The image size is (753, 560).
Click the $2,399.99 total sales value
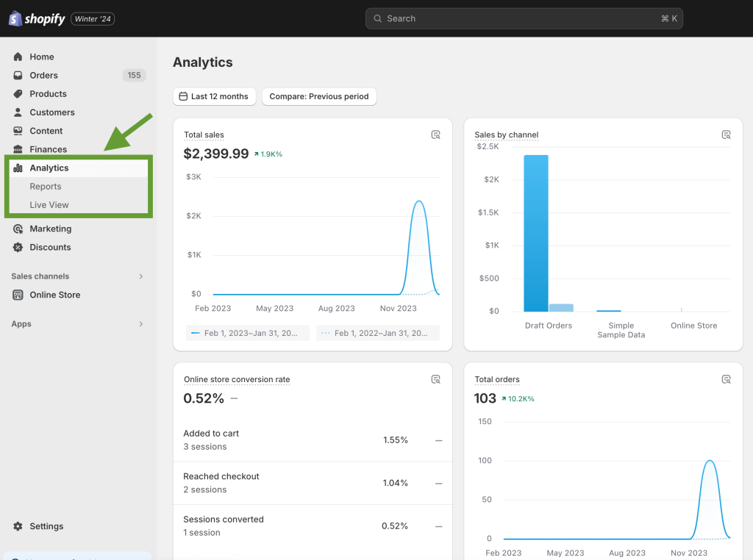(x=216, y=154)
